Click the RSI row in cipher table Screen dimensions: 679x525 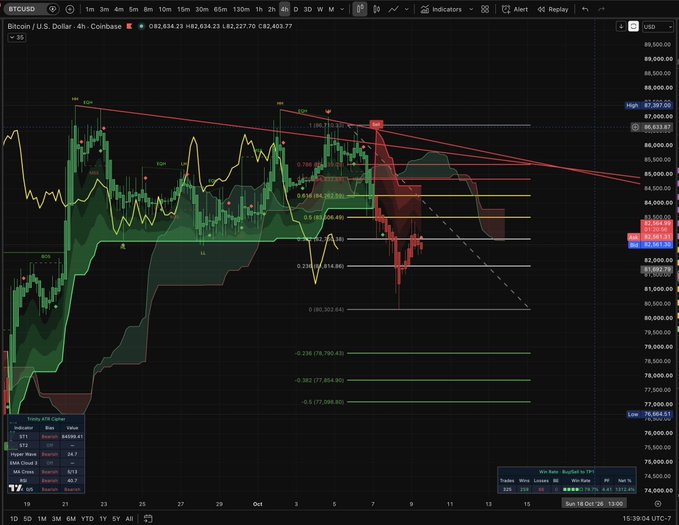(x=46, y=480)
